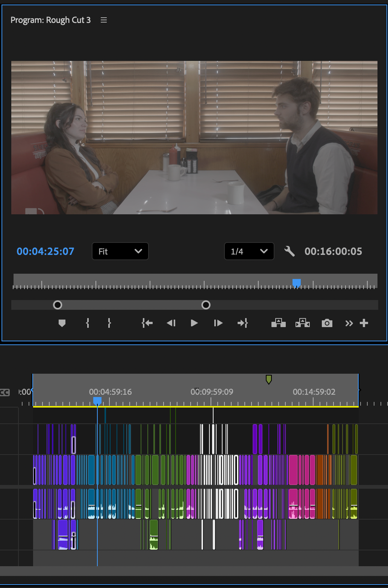Click the timeline ruler at 00:04:59:16
Image resolution: width=388 pixels, height=588 pixels.
coord(111,392)
